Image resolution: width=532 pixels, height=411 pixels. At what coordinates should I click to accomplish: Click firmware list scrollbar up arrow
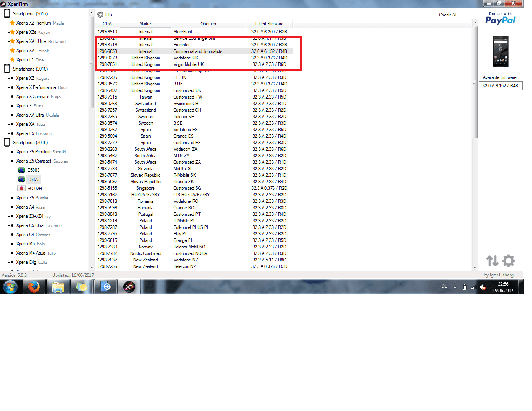click(475, 23)
